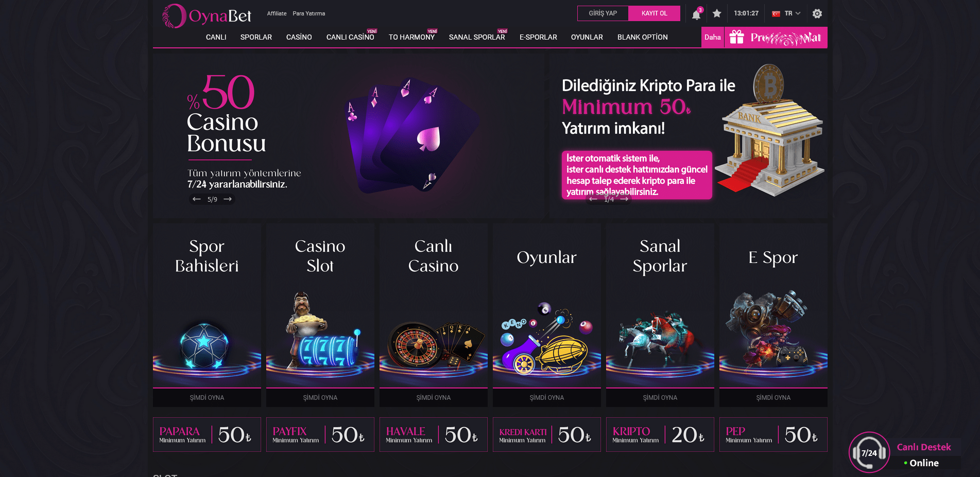Open the notifications bell icon

pos(696,14)
